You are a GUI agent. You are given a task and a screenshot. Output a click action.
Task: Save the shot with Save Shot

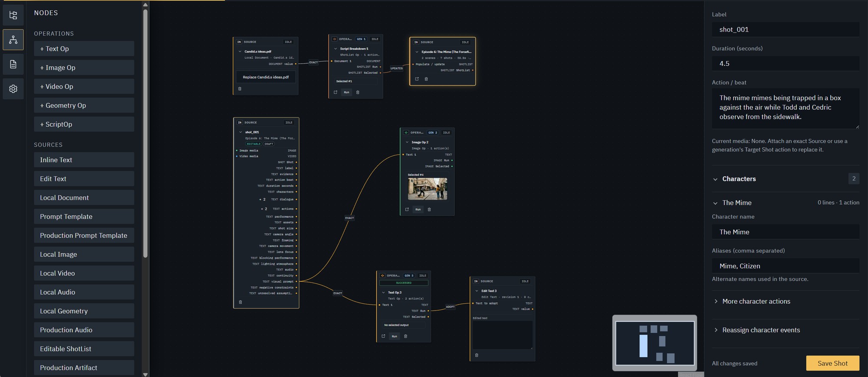click(832, 363)
